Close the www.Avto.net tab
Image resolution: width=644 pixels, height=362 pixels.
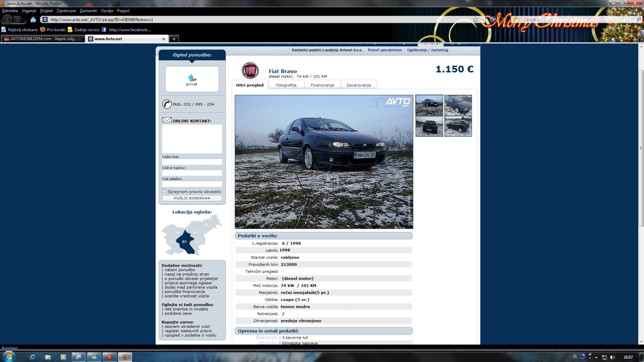(x=163, y=39)
